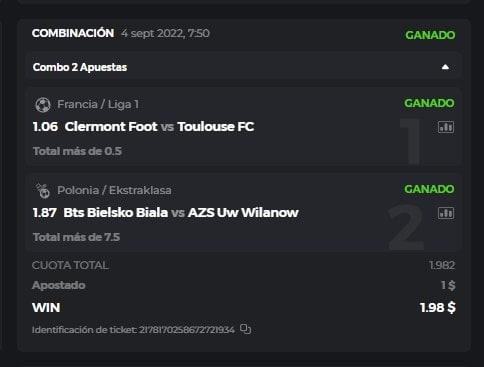The height and width of the screenshot is (367, 484).
Task: Collapse the Combo 2 Apuestas arrow
Action: [445, 67]
